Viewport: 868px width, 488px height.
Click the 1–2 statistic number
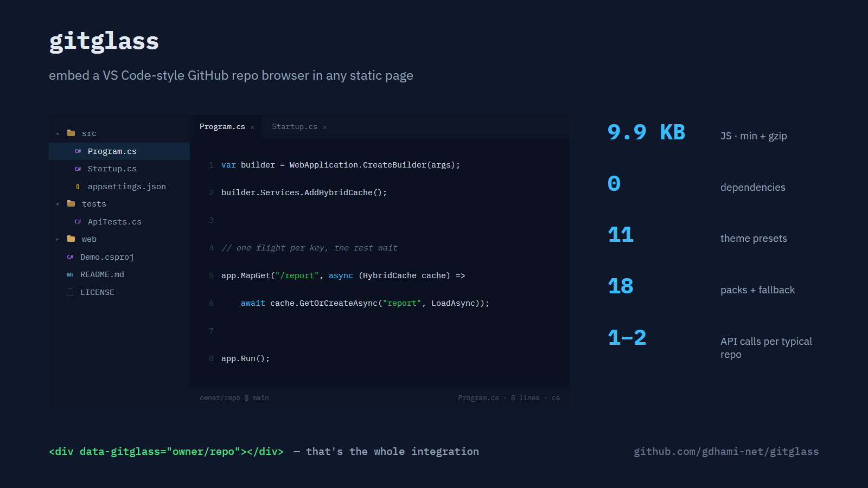tap(627, 338)
